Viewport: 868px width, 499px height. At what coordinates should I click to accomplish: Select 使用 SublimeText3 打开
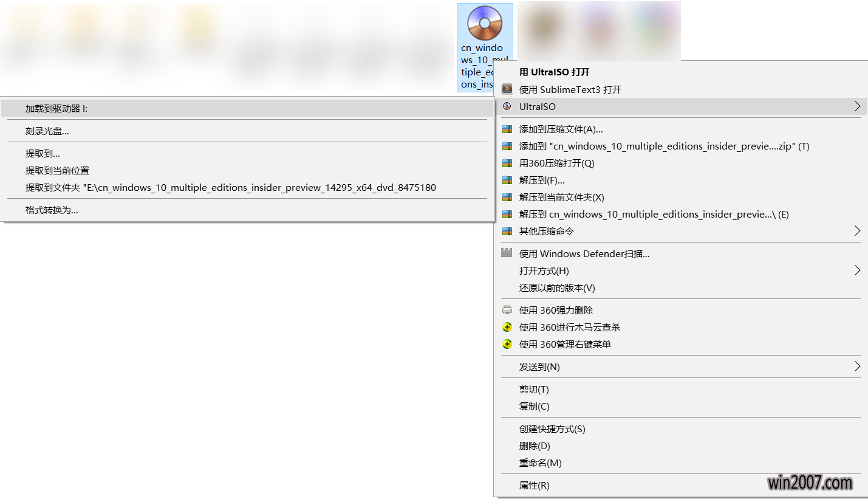(681, 89)
